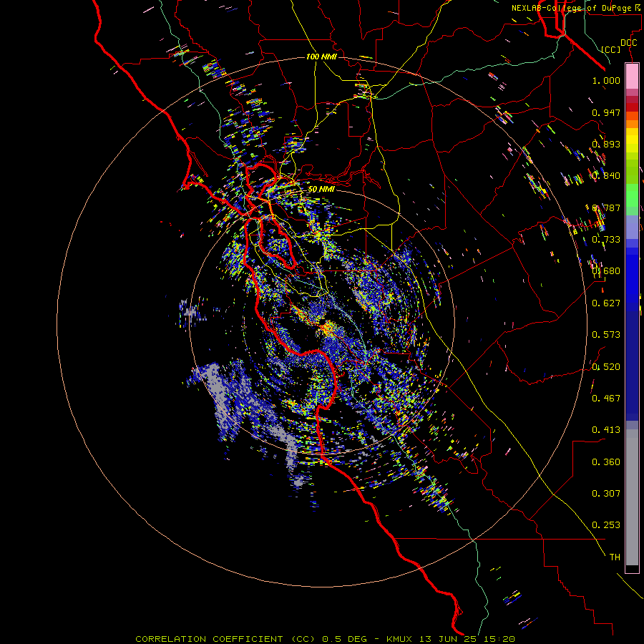Click the '[CC]' product label
This screenshot has width=644, height=644.
point(611,49)
